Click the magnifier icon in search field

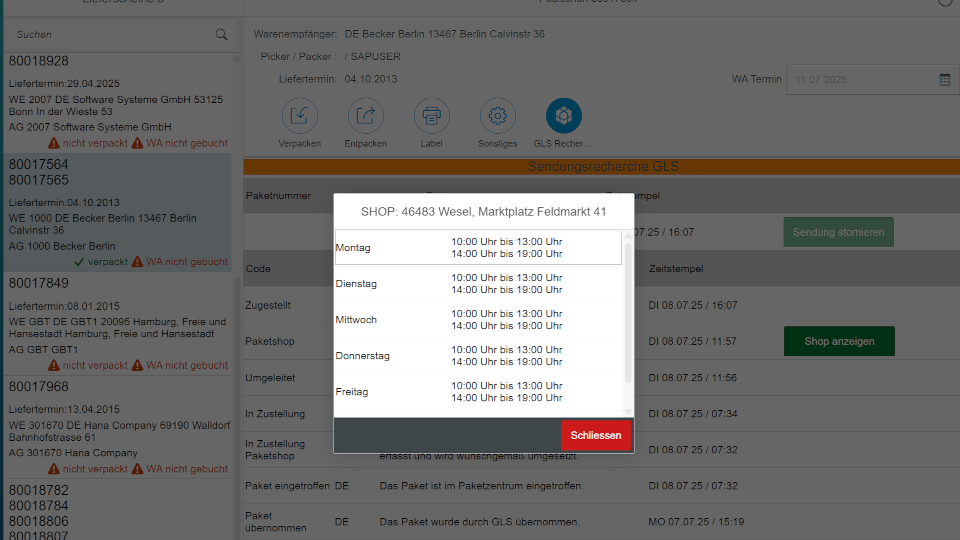pos(221,35)
